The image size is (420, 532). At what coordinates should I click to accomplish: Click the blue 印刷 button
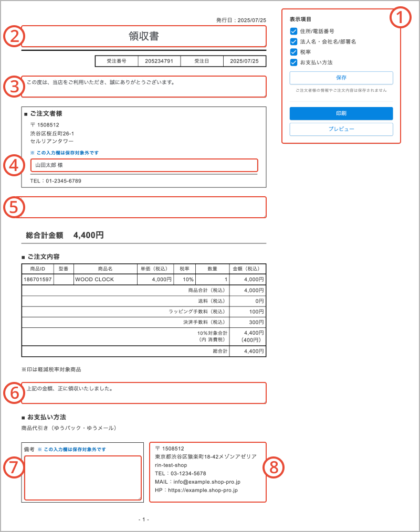tap(341, 113)
